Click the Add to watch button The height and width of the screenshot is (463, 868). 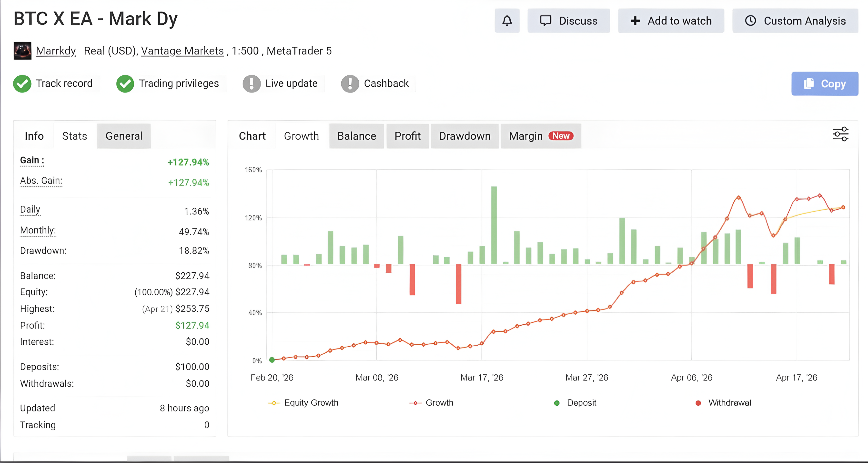click(671, 21)
